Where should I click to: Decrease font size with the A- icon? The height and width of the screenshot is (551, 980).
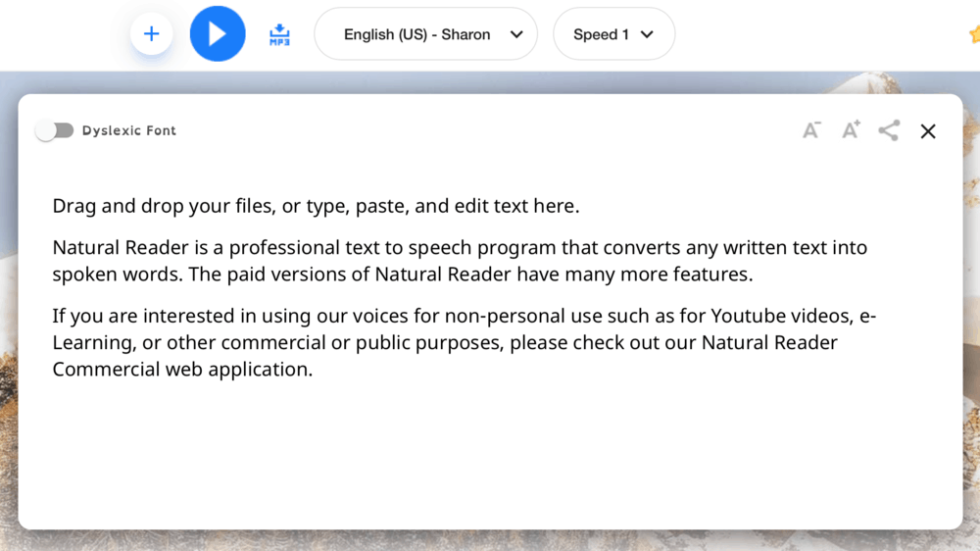click(x=811, y=130)
